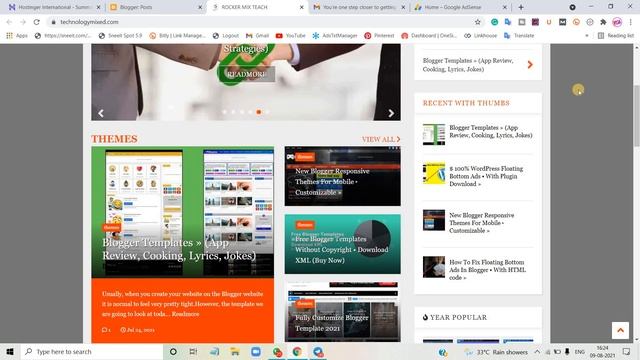The image size is (640, 360).
Task: Open the Linkhoose bookmark
Action: tap(481, 36)
